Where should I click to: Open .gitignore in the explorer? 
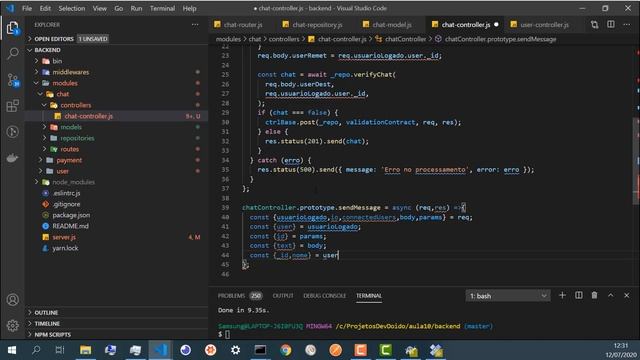coord(117,204)
